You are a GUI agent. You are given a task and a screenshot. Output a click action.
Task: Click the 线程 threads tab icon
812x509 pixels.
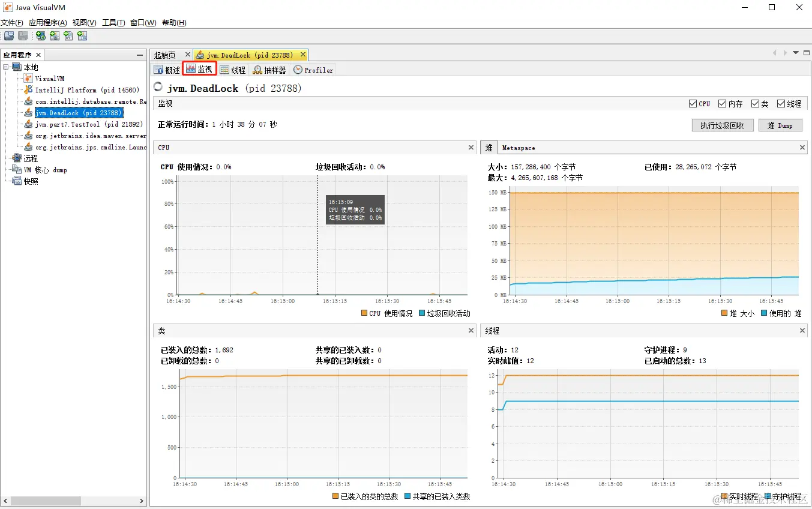tap(224, 70)
